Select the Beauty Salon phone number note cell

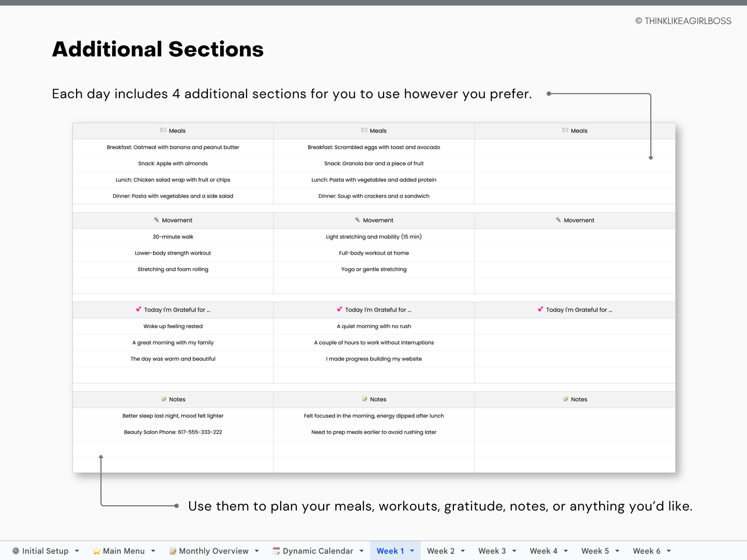pyautogui.click(x=173, y=432)
